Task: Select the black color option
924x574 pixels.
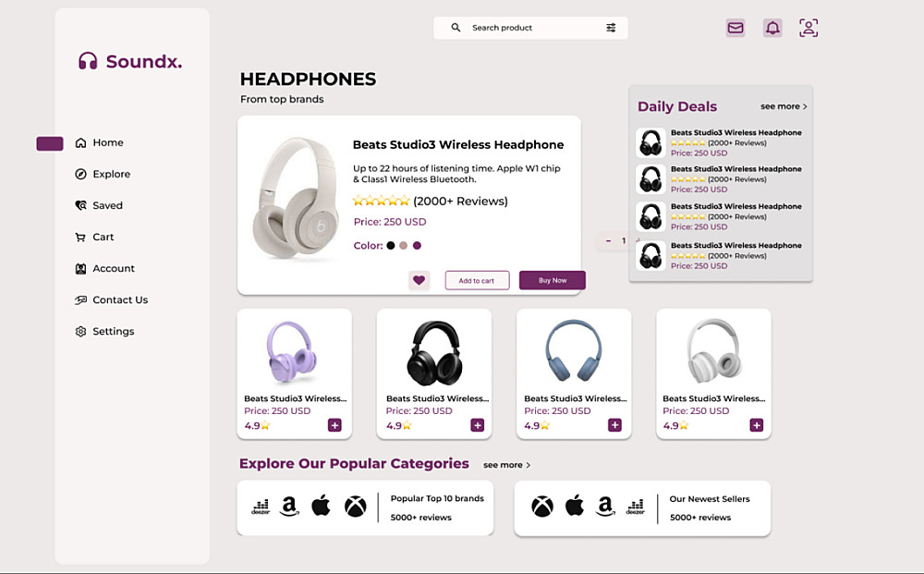Action: point(391,245)
